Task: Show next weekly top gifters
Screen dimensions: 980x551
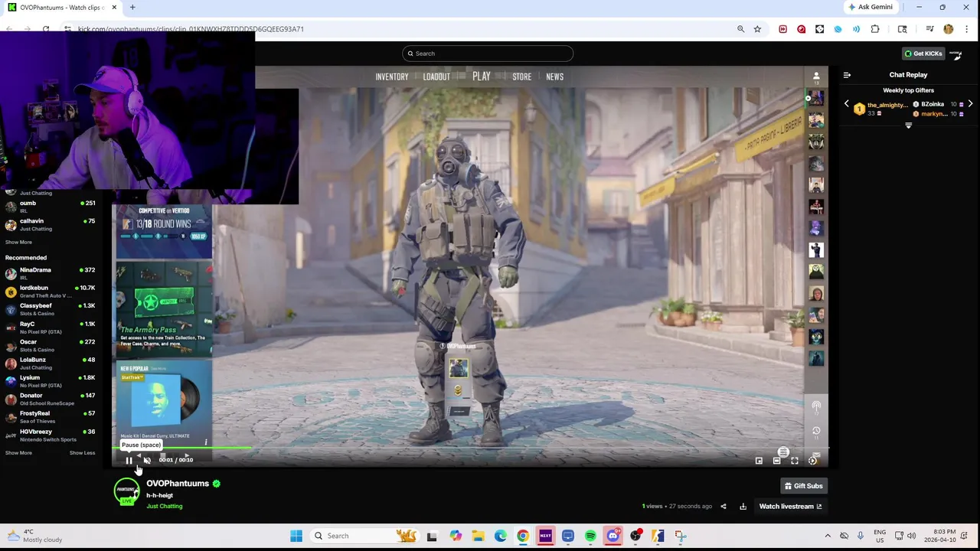Action: (x=970, y=104)
